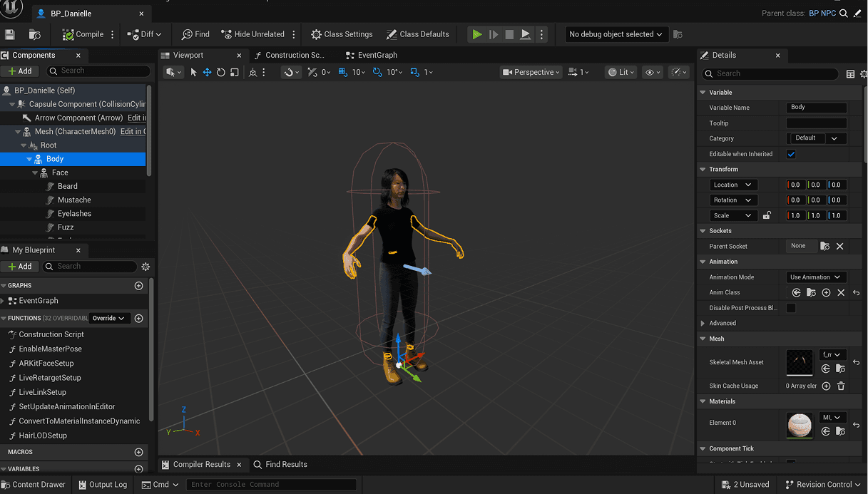Open the debug object selector dropdown
868x494 pixels.
(616, 34)
